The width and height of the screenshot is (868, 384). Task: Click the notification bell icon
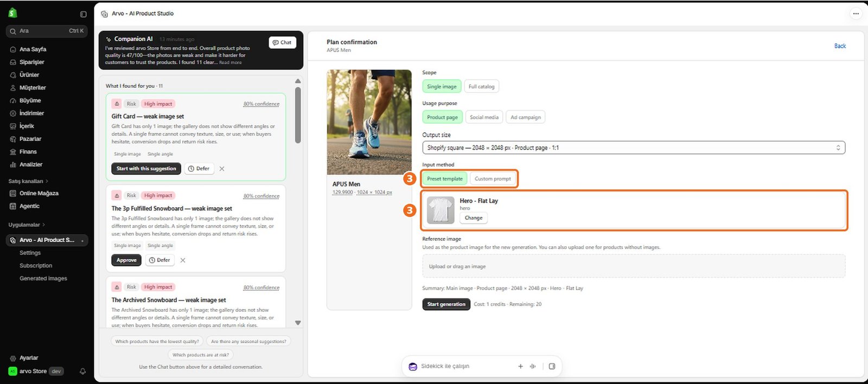(82, 372)
